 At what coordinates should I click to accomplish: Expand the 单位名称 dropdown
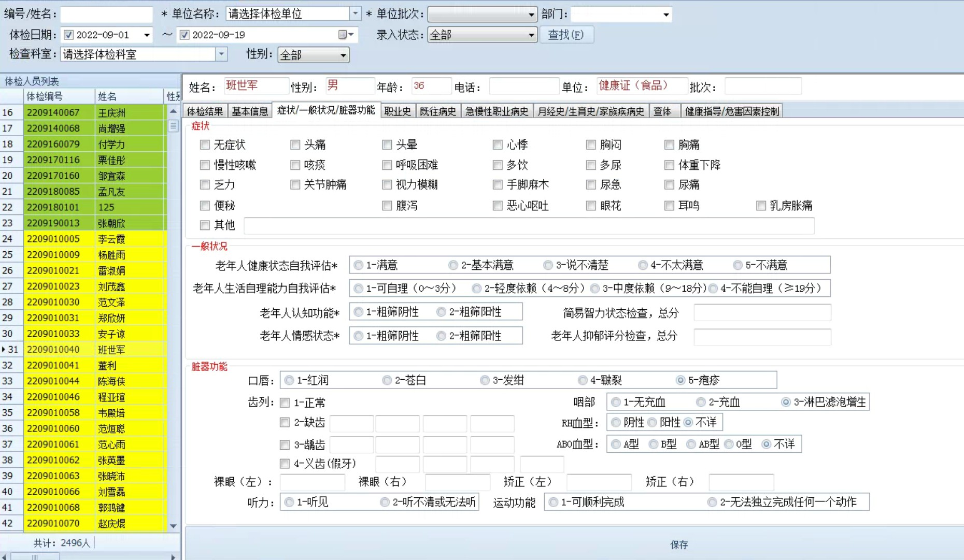tap(355, 14)
